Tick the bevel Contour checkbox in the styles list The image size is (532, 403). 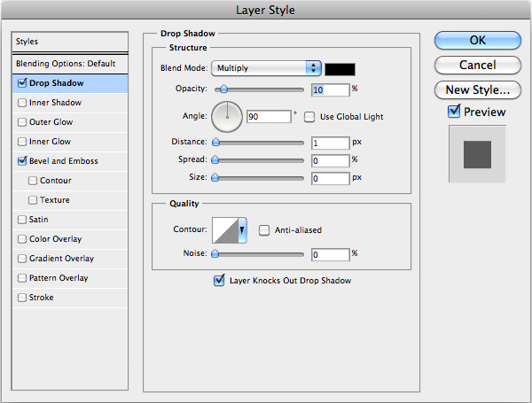(x=33, y=181)
